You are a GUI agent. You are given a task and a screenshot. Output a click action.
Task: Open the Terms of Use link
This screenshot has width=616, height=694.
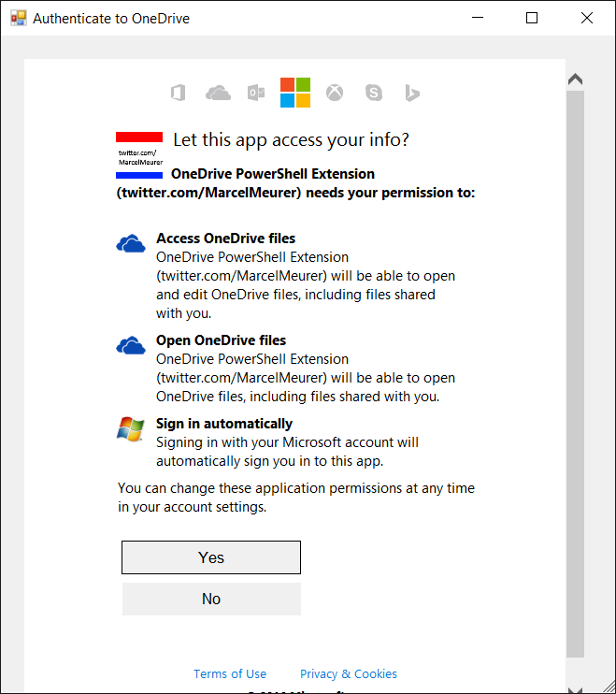(230, 673)
